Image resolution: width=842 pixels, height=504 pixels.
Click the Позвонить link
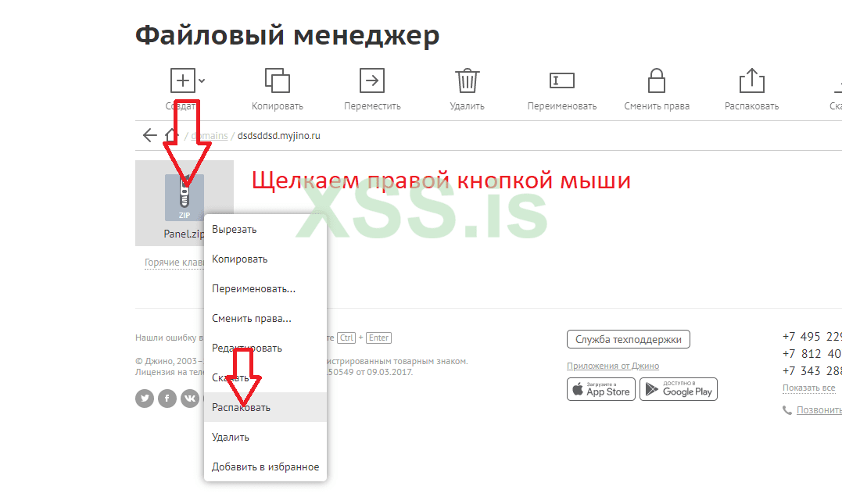pos(819,410)
